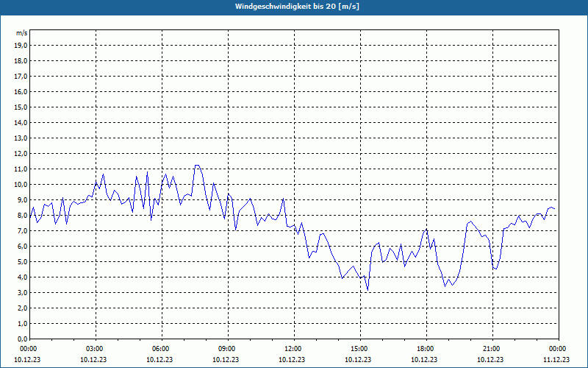Click the '15:00' time label
Image resolution: width=588 pixels, height=368 pixels.
[x=360, y=349]
